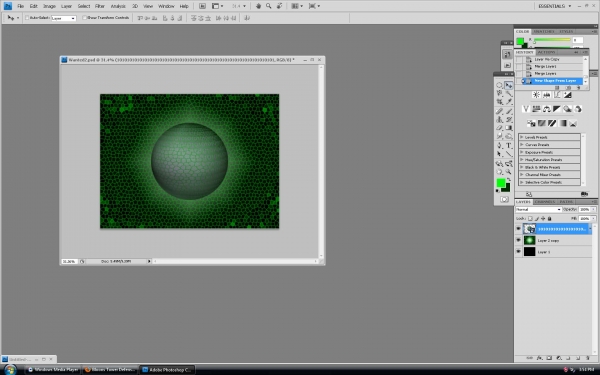Open the Normal blend mode dropdown
The image size is (600, 375).
pos(538,209)
